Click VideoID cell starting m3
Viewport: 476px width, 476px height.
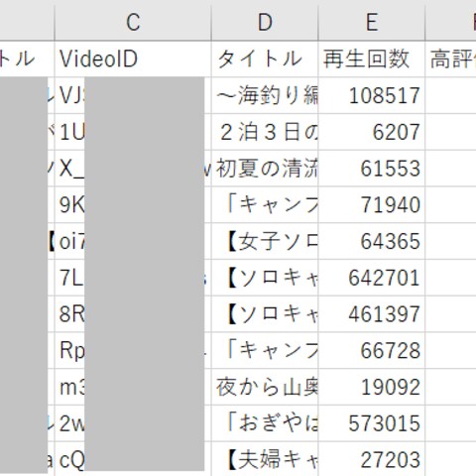click(133, 387)
